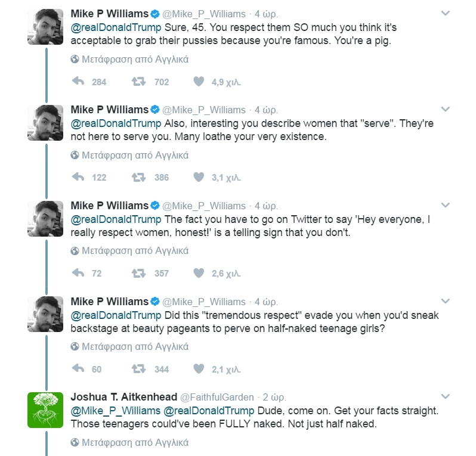This screenshot has width=476, height=456.
Task: Retweet the tweet with 702 retweets
Action: tap(138, 82)
